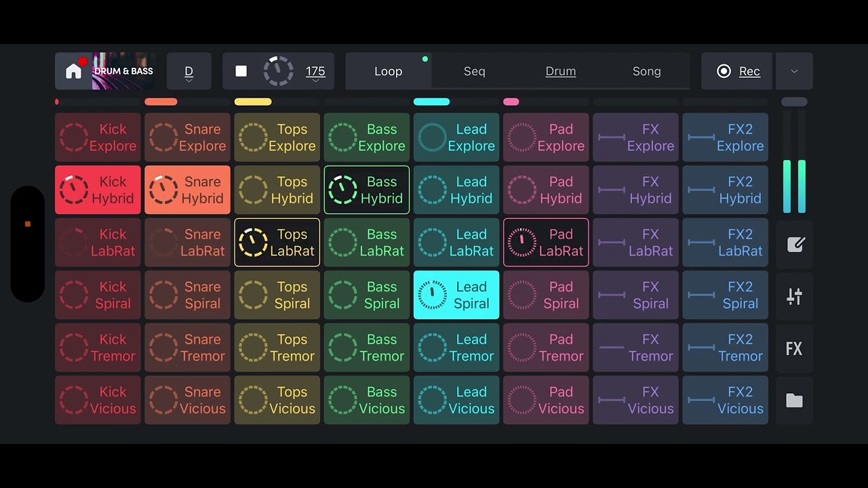Click the Snare Spiral dashed circle icon
The width and height of the screenshot is (868, 488).
[163, 296]
